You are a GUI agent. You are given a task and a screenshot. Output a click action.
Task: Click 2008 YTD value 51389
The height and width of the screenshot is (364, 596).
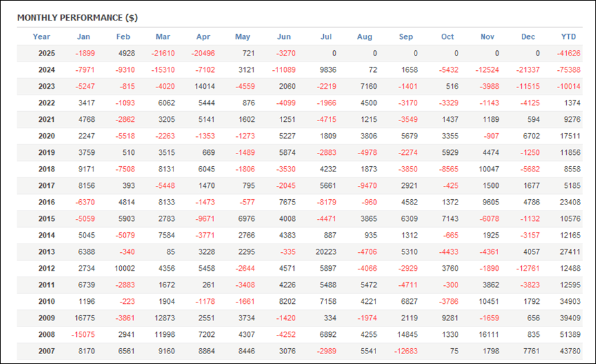[570, 334]
